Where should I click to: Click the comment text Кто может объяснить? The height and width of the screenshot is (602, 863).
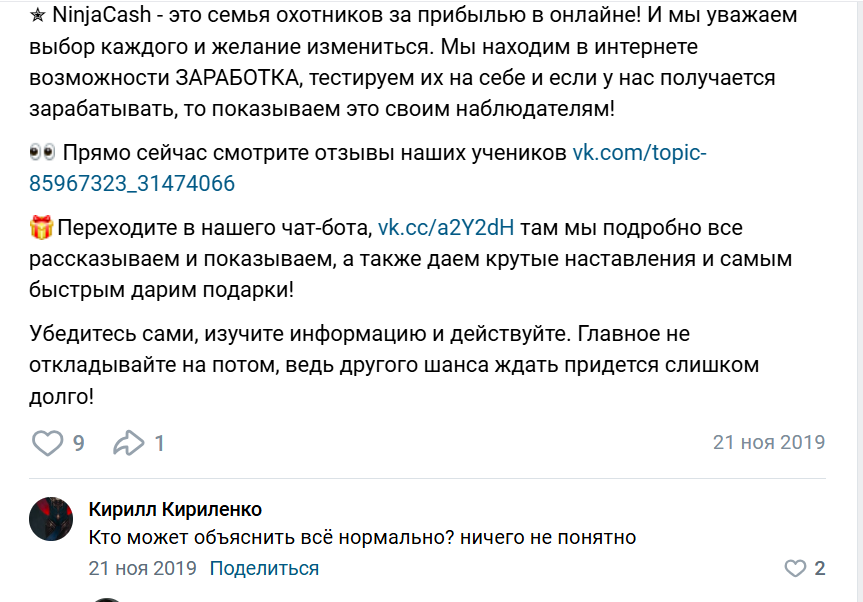click(x=362, y=538)
